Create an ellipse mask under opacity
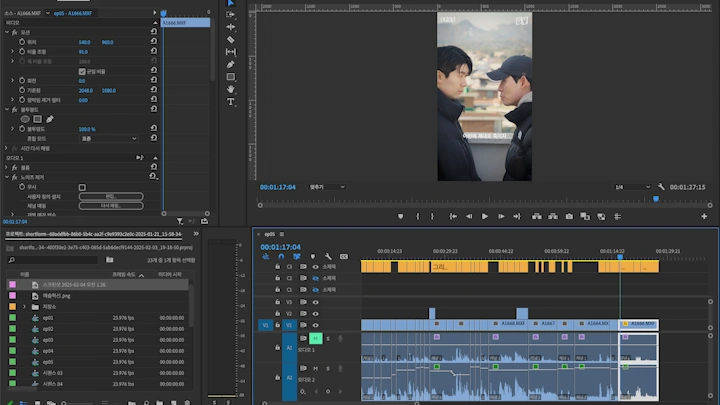Image resolution: width=720 pixels, height=405 pixels. click(26, 119)
